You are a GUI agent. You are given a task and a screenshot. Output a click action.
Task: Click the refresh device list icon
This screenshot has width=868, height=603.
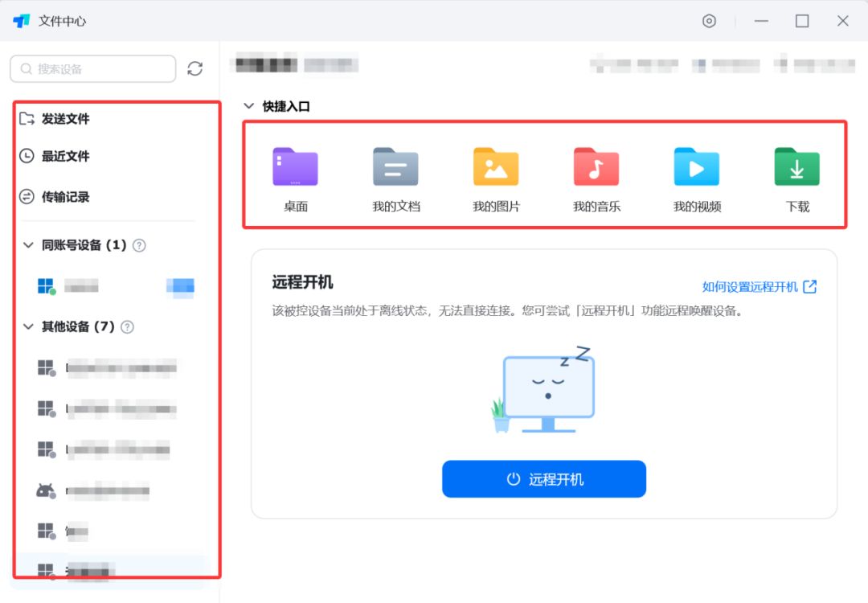coord(194,68)
